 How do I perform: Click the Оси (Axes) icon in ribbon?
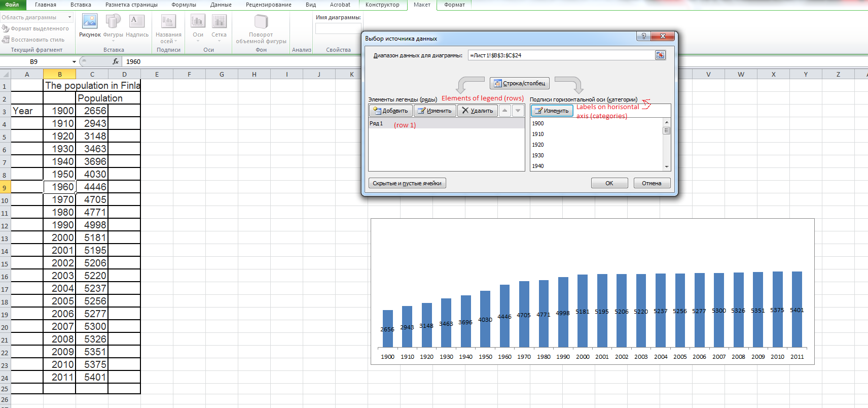point(198,25)
